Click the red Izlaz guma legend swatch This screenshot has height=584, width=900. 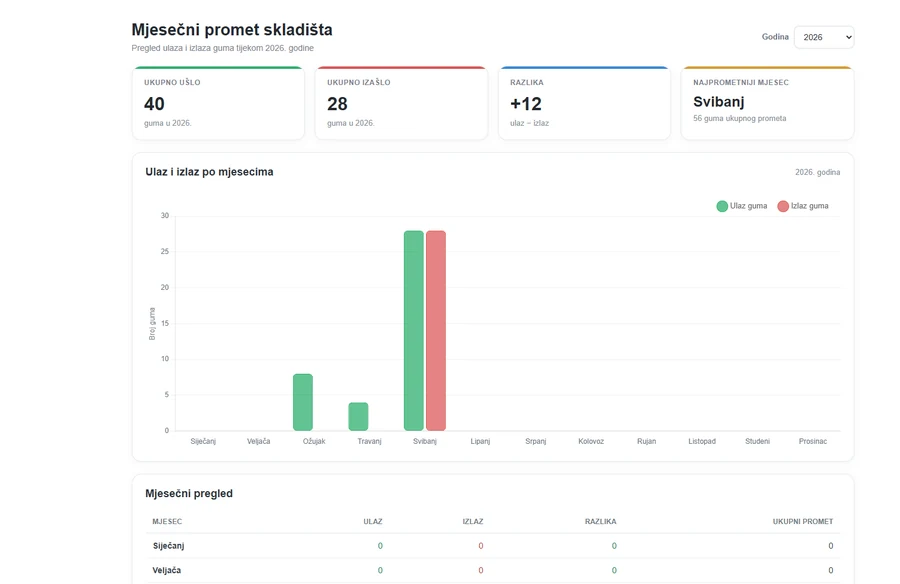point(783,206)
